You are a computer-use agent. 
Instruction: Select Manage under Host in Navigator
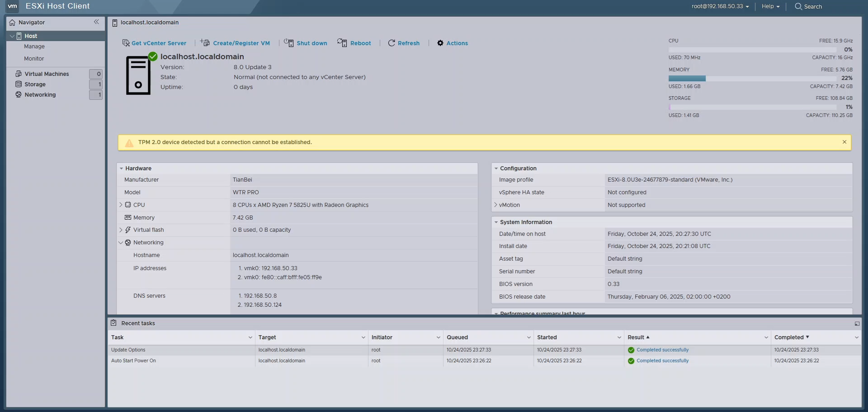(34, 47)
